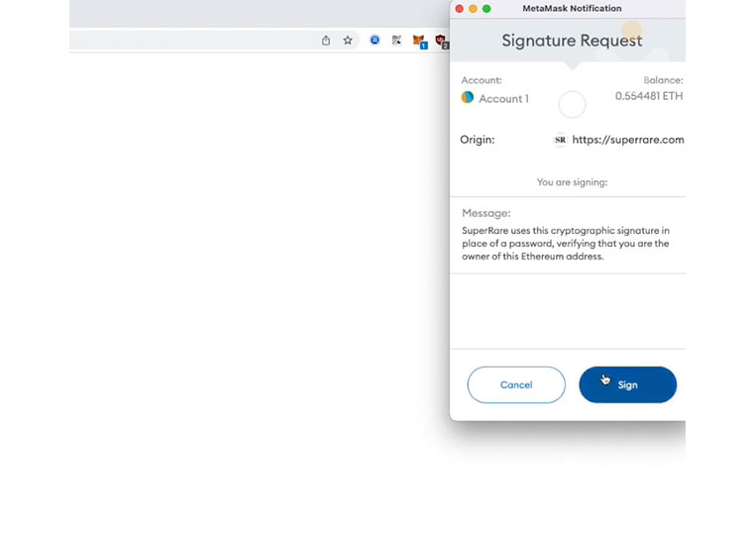The height and width of the screenshot is (536, 756).
Task: Click the 'Account:' label
Action: (x=482, y=80)
